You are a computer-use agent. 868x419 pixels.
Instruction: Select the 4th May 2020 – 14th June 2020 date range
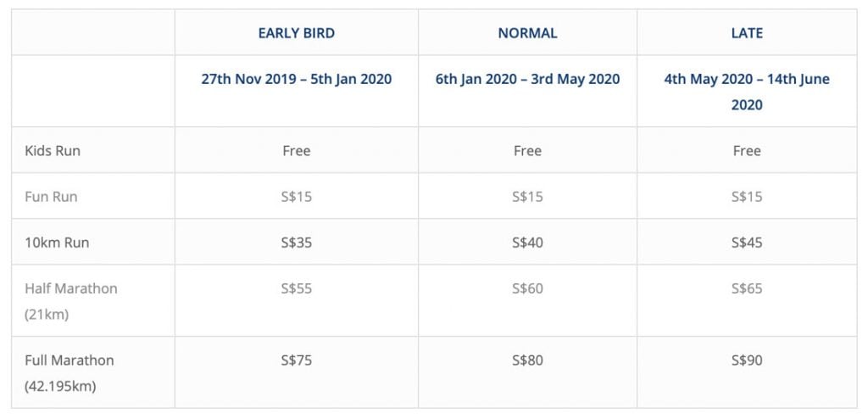[747, 92]
